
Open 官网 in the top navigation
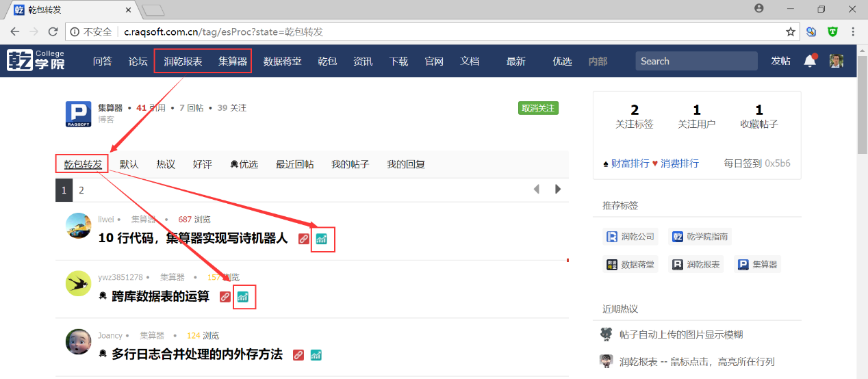pyautogui.click(x=434, y=61)
